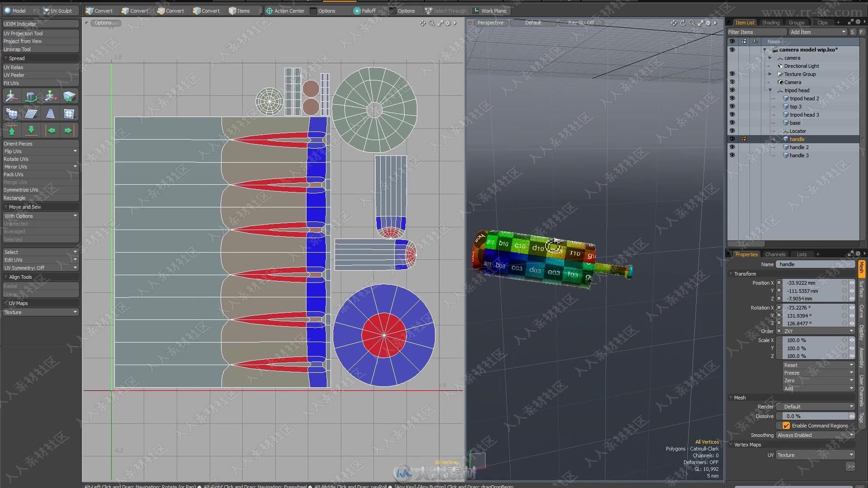868x488 pixels.
Task: Align UVs down with green down arrow
Action: 31,131
